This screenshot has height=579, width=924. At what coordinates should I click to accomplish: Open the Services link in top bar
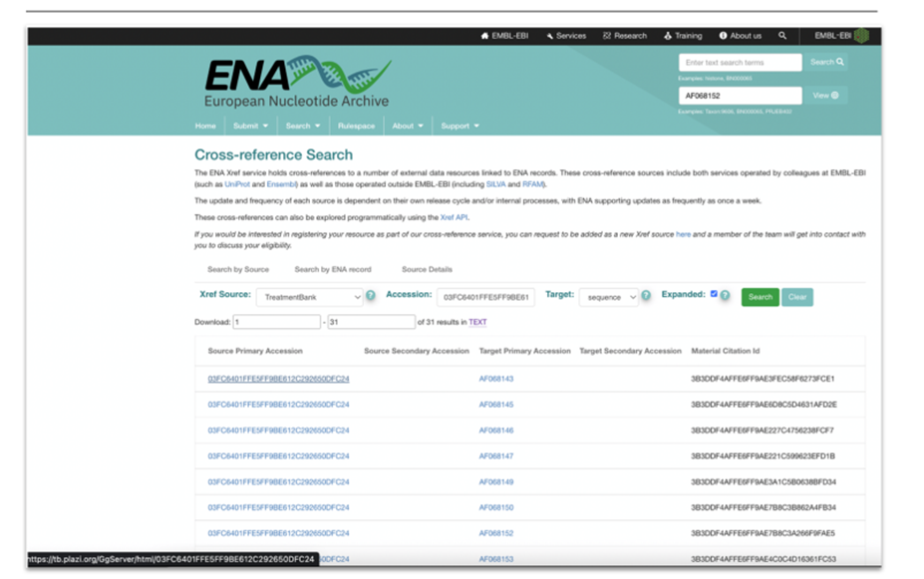[x=566, y=36]
